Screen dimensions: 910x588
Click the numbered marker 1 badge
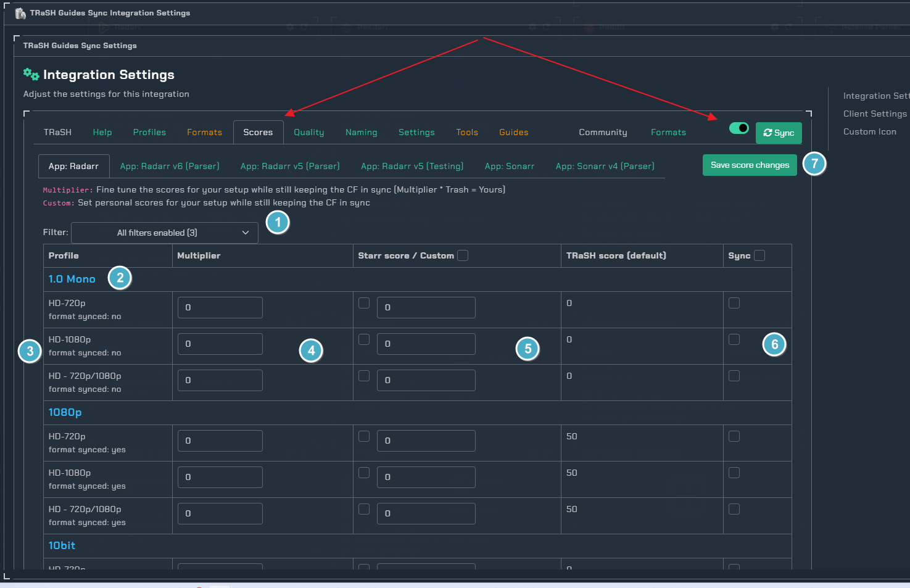tap(278, 222)
